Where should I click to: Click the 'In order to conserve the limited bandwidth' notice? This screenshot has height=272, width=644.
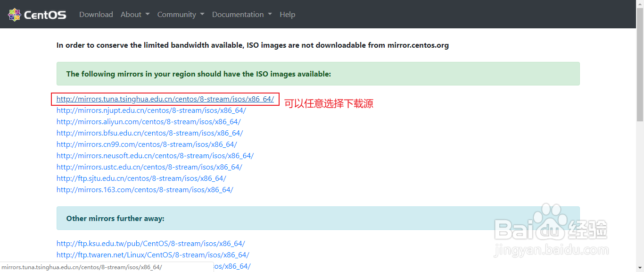253,45
